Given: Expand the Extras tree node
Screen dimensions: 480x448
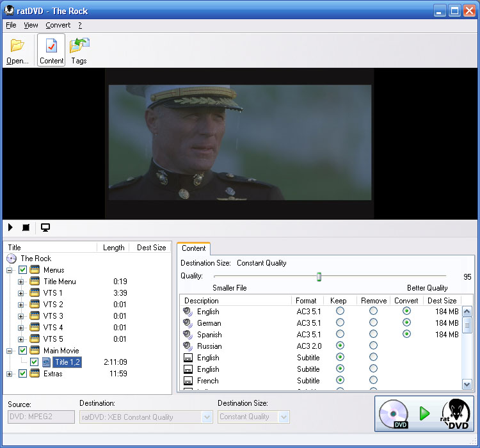Looking at the screenshot, I should point(10,374).
